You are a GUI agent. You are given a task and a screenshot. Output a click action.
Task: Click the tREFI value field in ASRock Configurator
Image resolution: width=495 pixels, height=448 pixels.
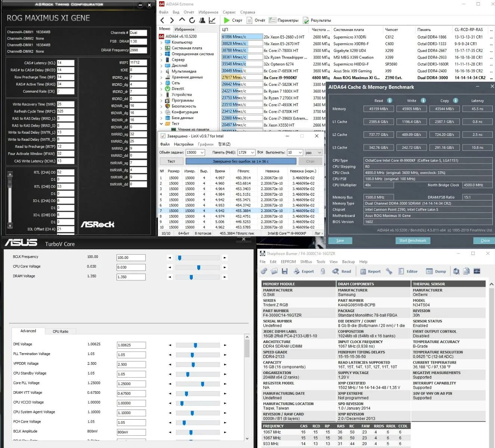coord(138,63)
